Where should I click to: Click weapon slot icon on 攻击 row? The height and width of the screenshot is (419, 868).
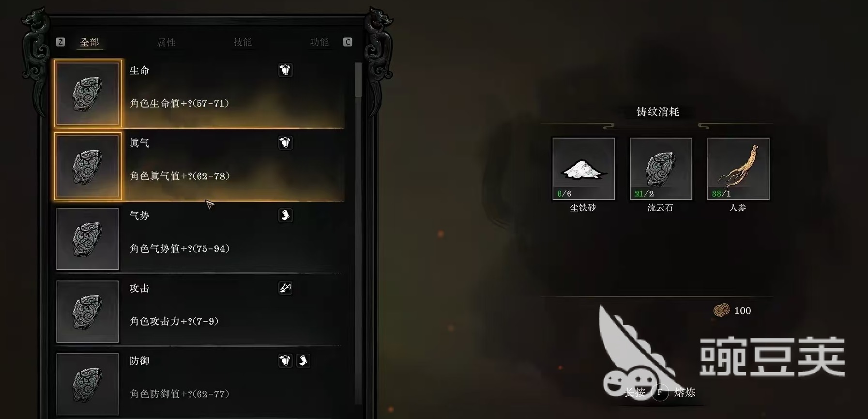click(x=285, y=288)
